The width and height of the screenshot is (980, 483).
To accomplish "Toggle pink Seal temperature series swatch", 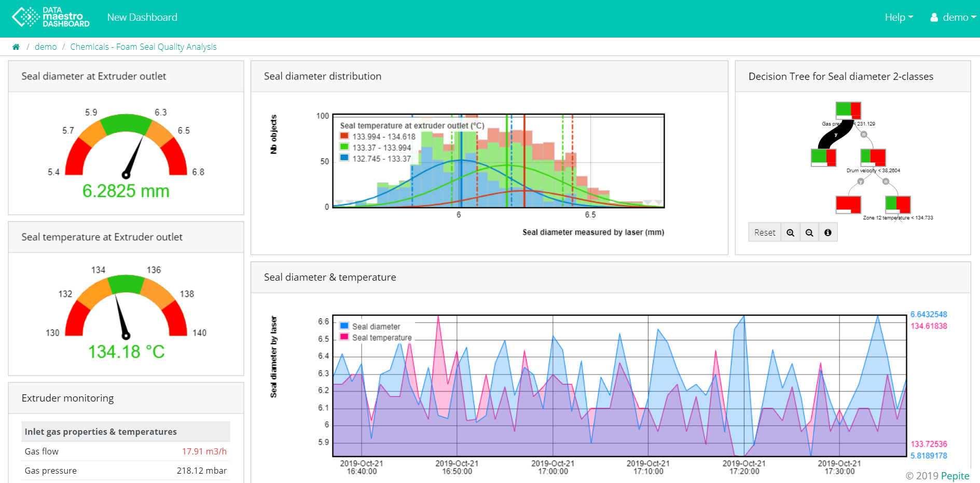I will pos(344,337).
